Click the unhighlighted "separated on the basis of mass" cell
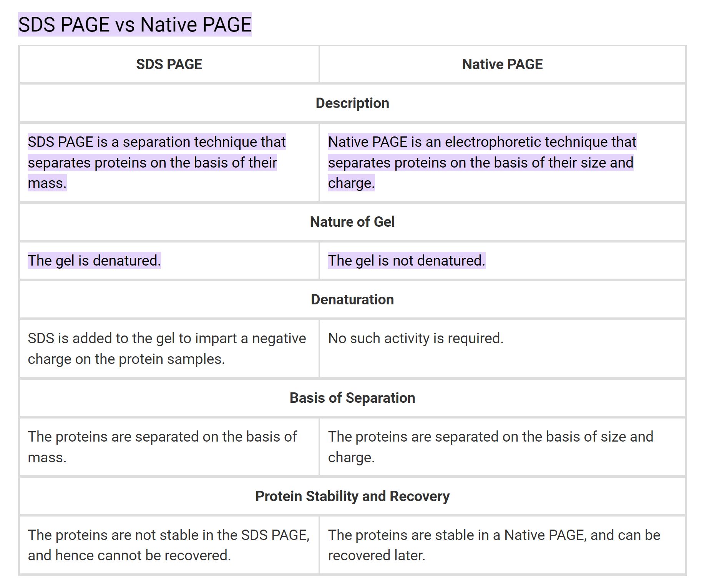This screenshot has height=588, width=707. (x=162, y=447)
